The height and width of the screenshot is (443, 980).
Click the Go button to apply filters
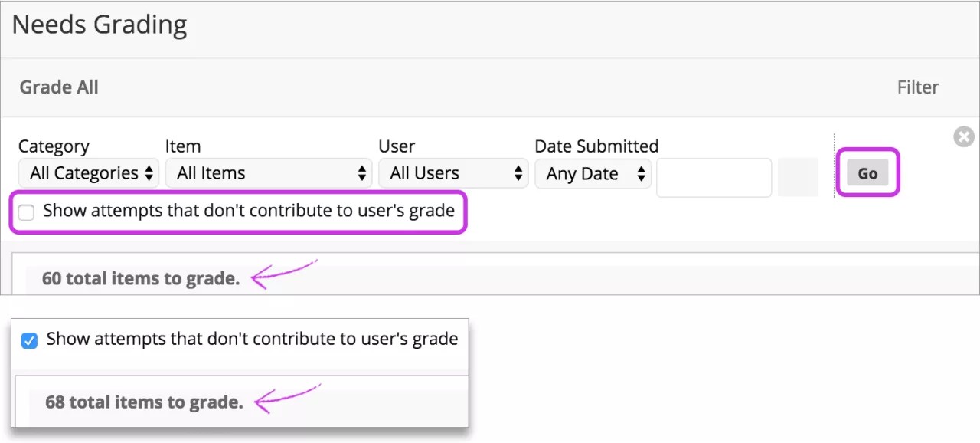point(867,173)
